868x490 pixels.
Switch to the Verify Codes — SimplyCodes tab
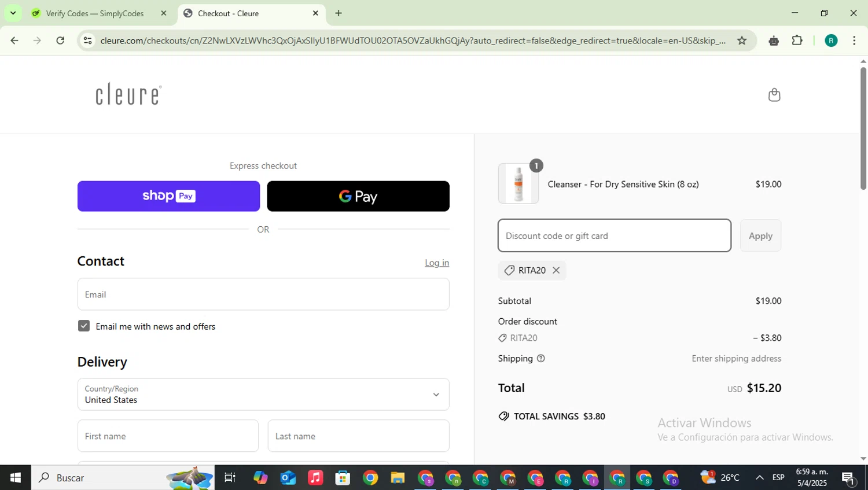[95, 13]
